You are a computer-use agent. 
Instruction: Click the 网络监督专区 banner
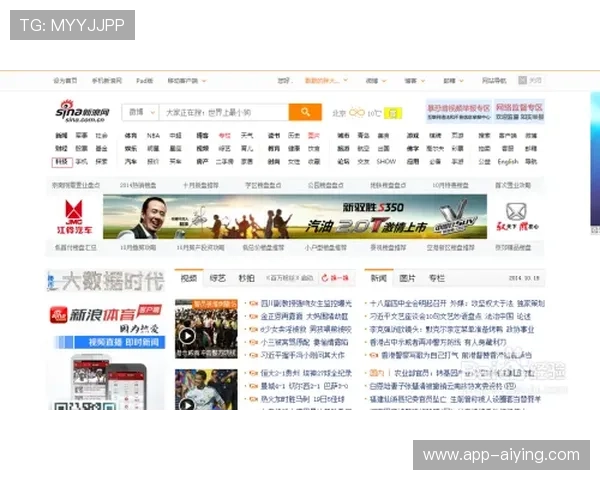pyautogui.click(x=519, y=111)
